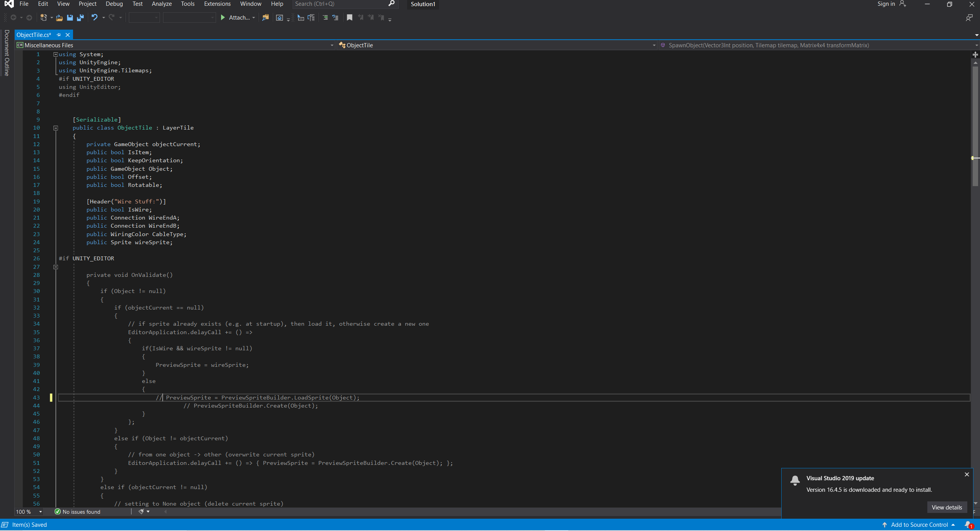
Task: Undo the last edit
Action: point(95,17)
